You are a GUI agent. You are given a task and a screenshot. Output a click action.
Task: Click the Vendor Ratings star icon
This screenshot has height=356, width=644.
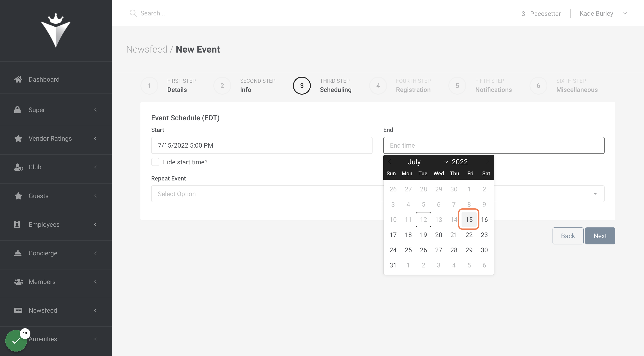tap(18, 138)
